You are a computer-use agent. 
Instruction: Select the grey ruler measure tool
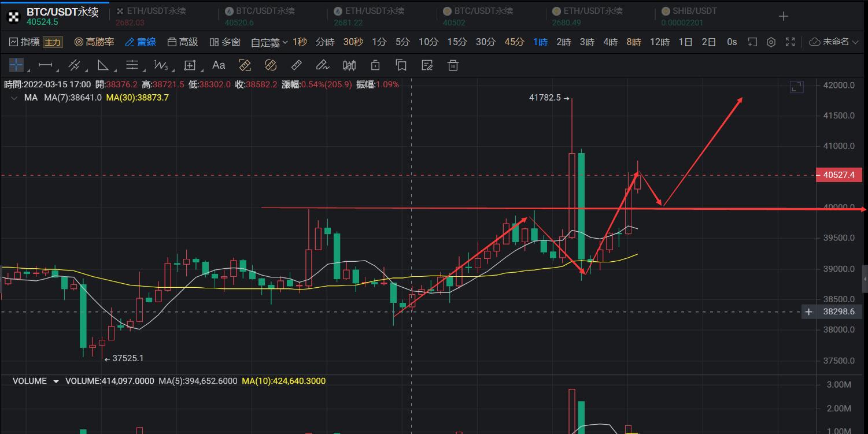297,65
